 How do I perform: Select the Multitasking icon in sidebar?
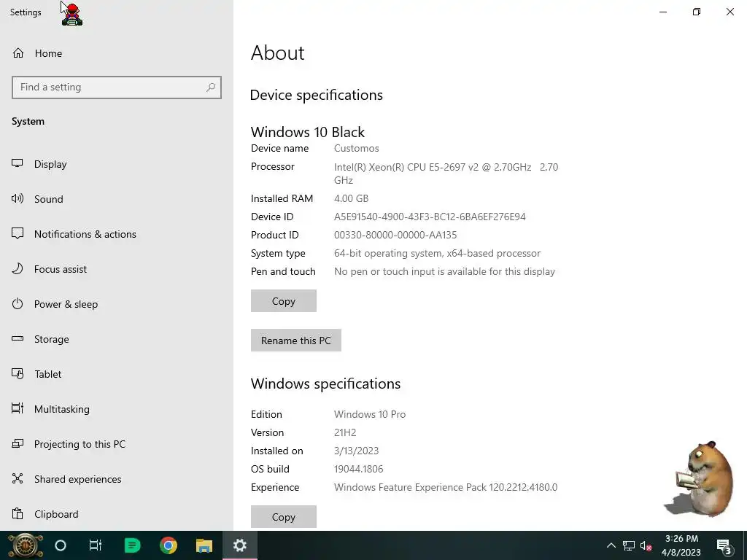18,408
